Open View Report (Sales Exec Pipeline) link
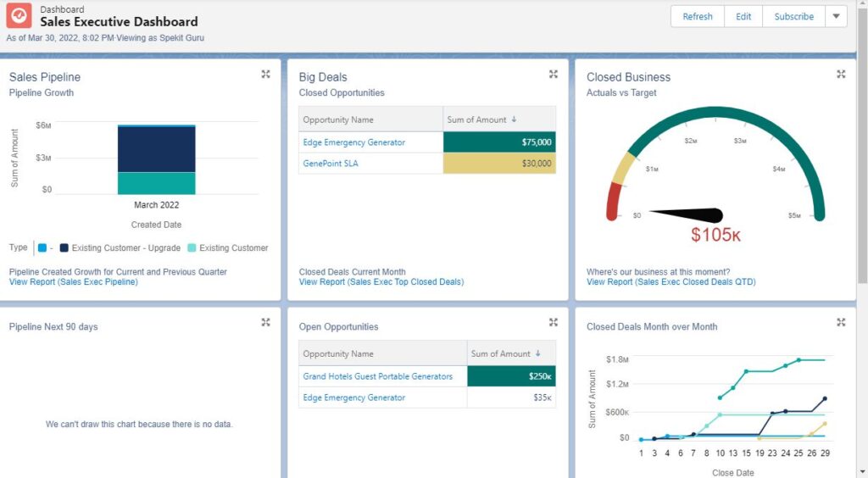Screen dimensions: 868x478 [x=74, y=281]
